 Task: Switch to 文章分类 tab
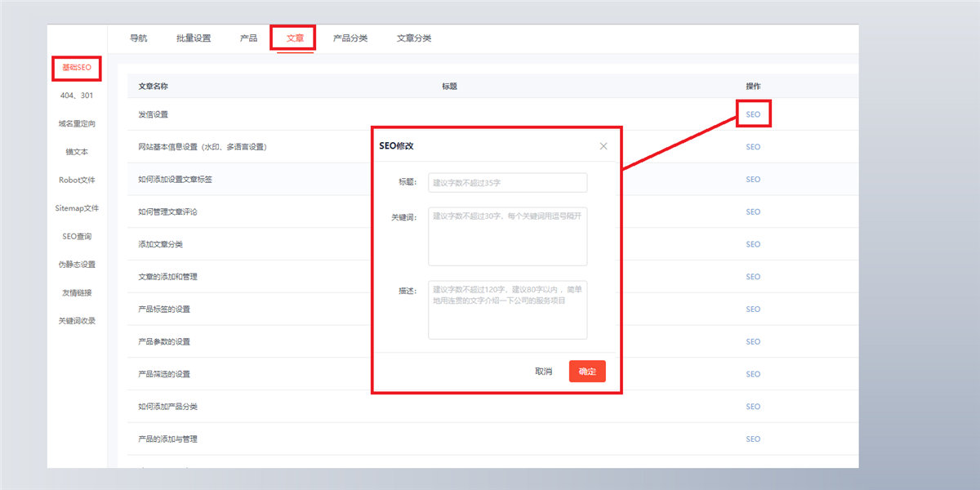(414, 38)
